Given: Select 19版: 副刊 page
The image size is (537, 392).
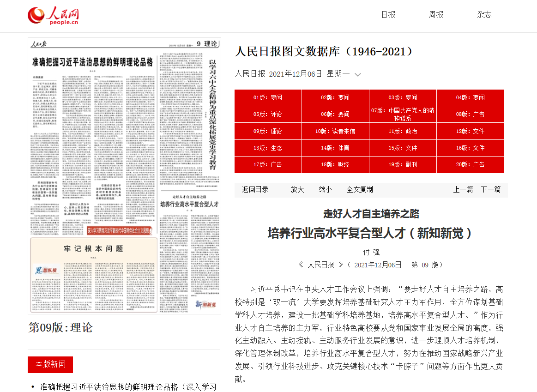Looking at the screenshot, I should click(x=403, y=164).
